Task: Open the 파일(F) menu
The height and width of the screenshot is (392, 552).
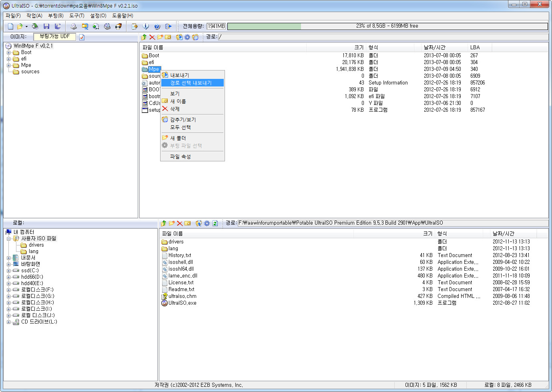Action: click(x=13, y=16)
